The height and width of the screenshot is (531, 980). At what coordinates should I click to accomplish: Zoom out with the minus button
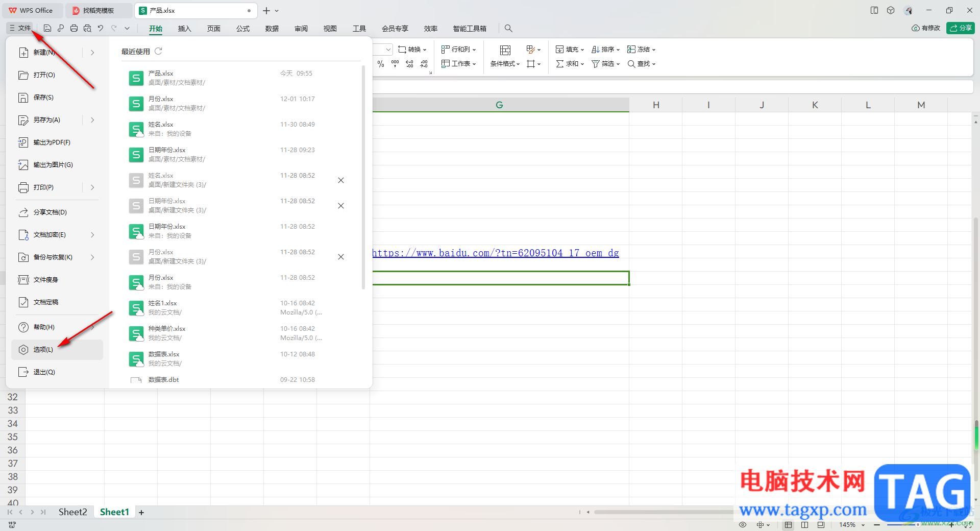pos(877,524)
